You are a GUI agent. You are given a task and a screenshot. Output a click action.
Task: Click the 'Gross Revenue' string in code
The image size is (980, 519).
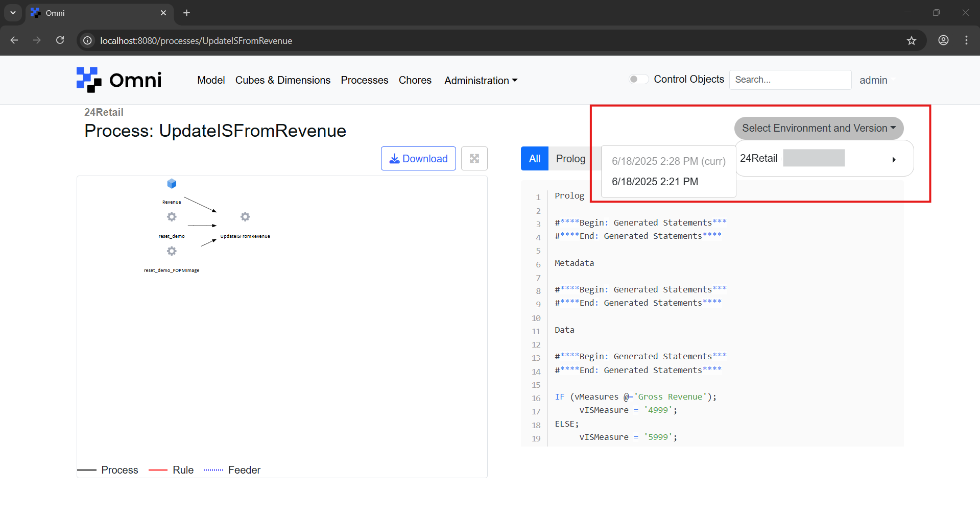pyautogui.click(x=670, y=397)
